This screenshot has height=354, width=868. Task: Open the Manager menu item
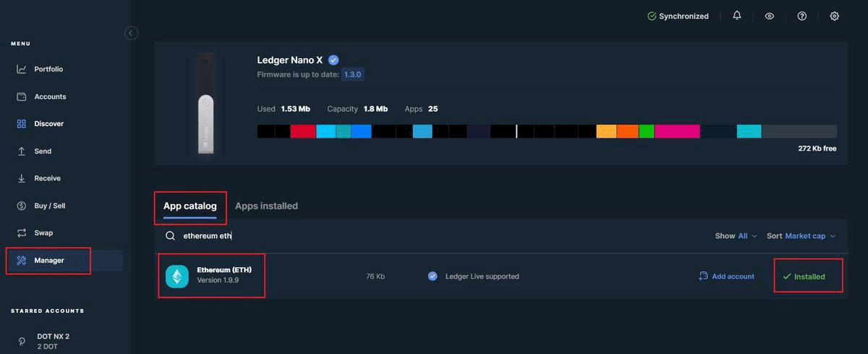(65, 261)
